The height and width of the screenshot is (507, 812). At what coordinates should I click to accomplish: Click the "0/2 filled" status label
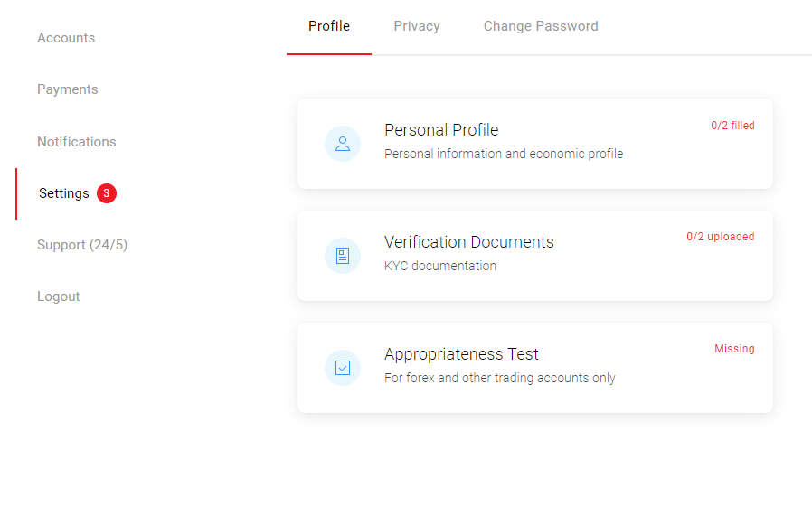tap(732, 126)
